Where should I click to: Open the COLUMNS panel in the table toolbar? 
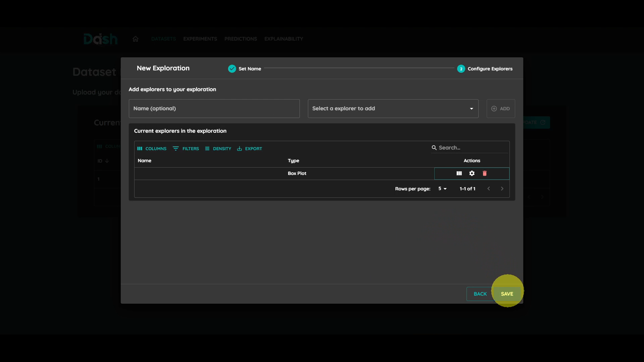152,148
